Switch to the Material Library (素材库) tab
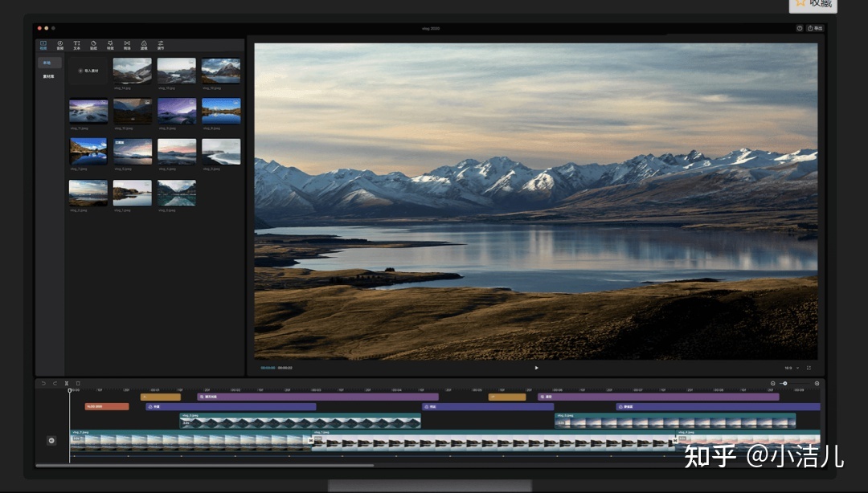This screenshot has width=868, height=493. coord(48,76)
